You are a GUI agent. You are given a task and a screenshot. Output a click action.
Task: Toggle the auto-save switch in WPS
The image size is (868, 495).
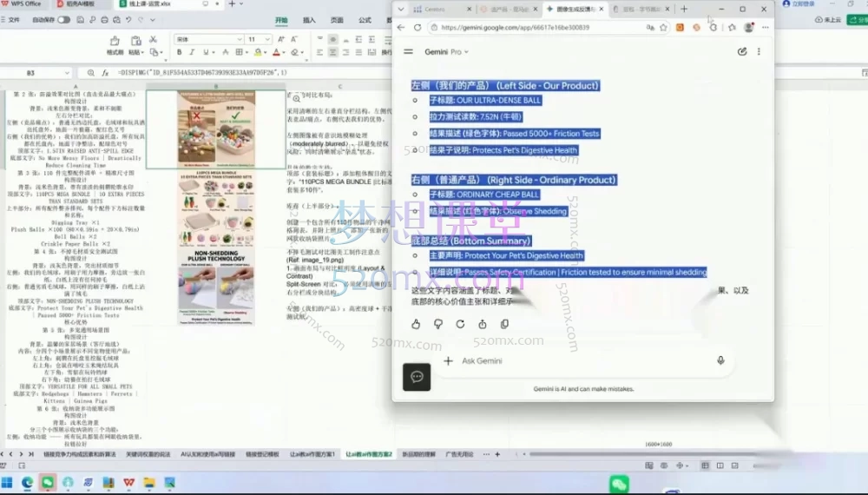63,20
